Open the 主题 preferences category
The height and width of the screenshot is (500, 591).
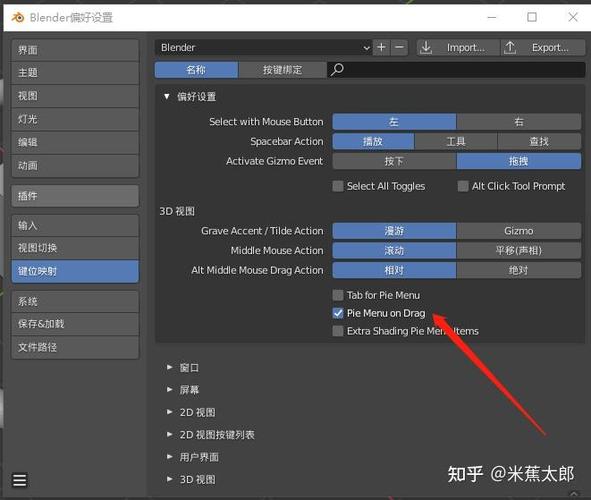(x=75, y=73)
